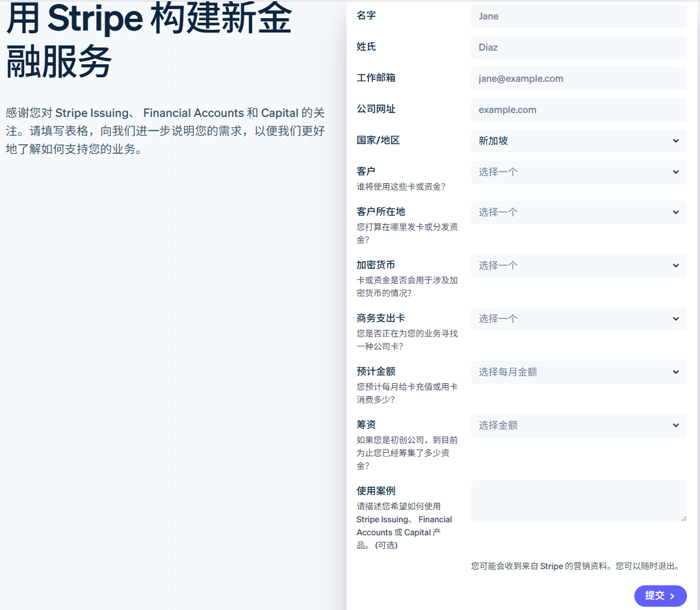Open the 国家/地区 dropdown showing 新加坡
The width and height of the screenshot is (700, 610).
point(578,141)
